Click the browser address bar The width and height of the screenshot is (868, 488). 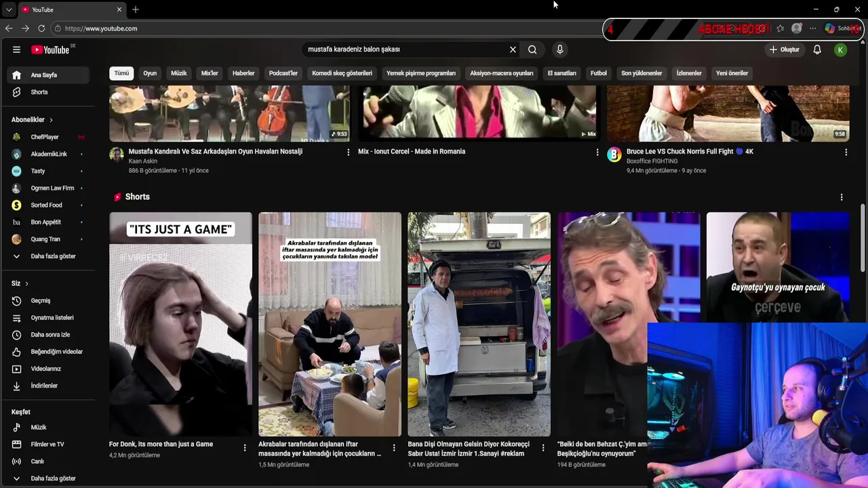[x=325, y=28]
